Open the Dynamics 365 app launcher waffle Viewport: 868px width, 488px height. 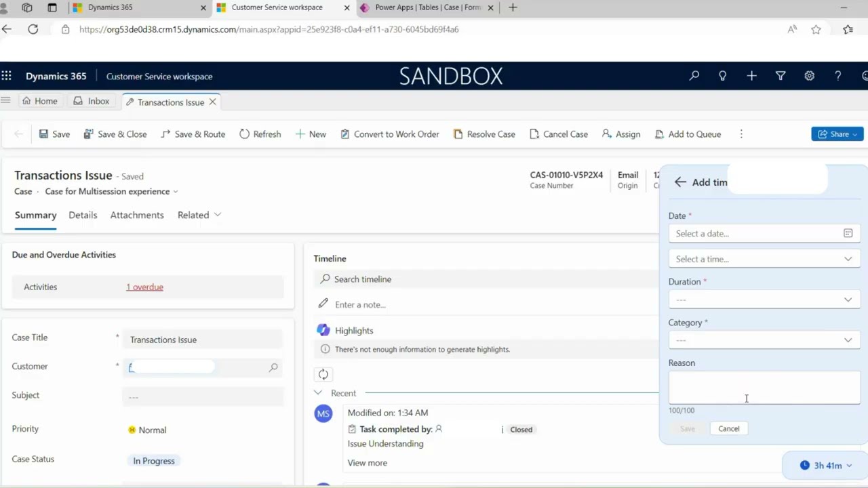[6, 76]
